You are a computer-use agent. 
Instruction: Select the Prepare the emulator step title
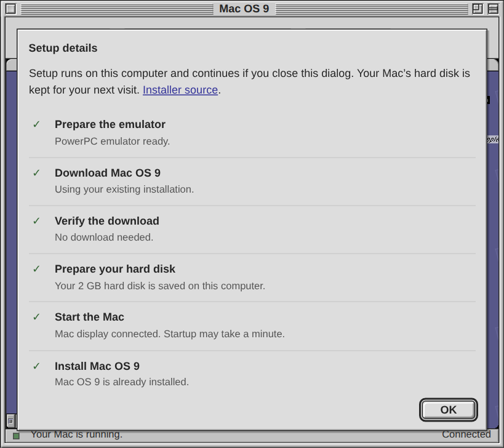110,124
